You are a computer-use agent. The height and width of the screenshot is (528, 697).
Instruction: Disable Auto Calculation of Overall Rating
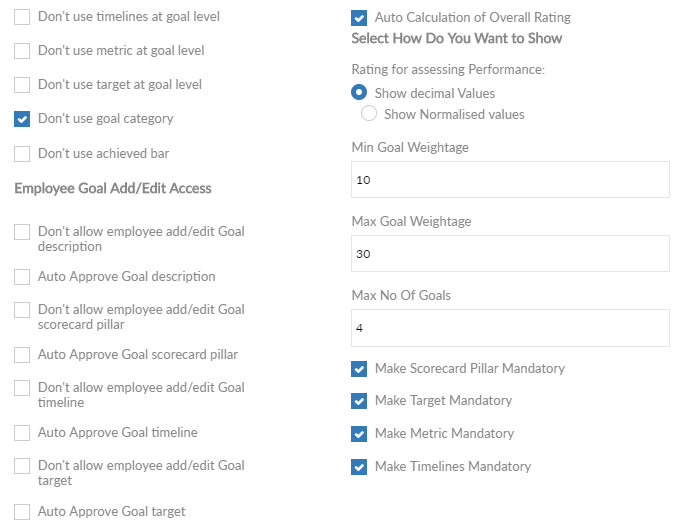point(359,18)
